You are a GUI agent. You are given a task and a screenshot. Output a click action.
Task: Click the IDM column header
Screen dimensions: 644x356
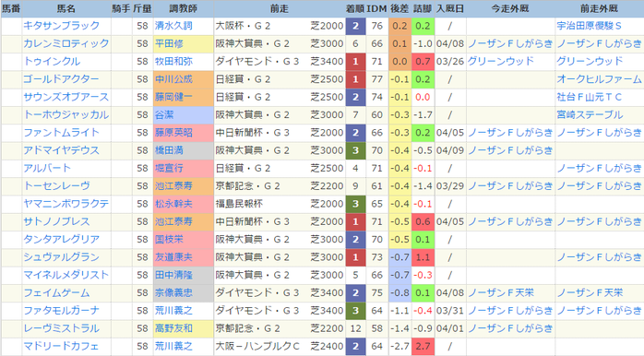click(376, 8)
